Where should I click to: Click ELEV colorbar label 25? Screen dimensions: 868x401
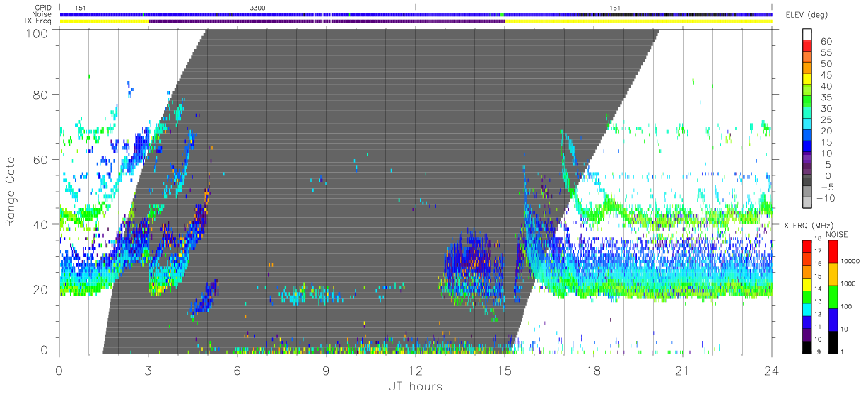826,120
